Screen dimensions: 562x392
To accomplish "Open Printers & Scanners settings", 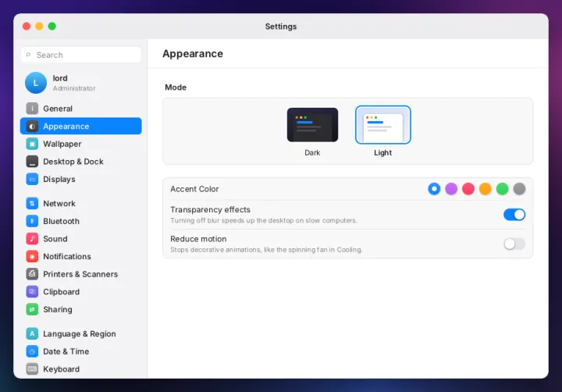I will coord(81,274).
